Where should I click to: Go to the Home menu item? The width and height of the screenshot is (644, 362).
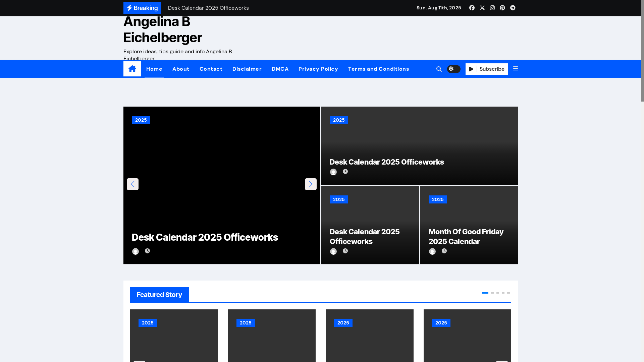[154, 69]
